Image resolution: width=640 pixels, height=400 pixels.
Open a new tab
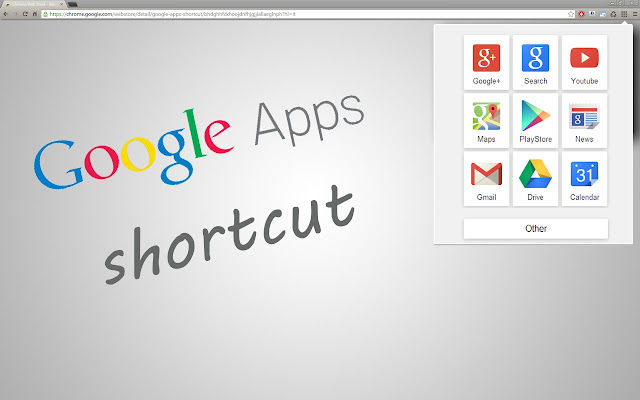(x=73, y=4)
